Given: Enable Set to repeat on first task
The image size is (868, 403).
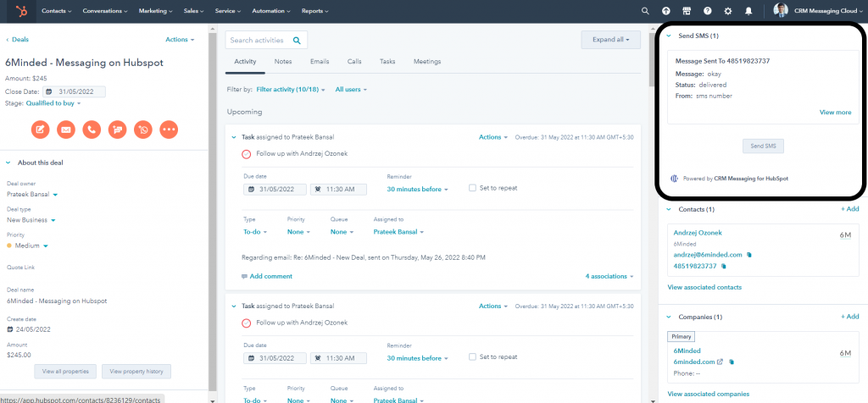Looking at the screenshot, I should (472, 188).
